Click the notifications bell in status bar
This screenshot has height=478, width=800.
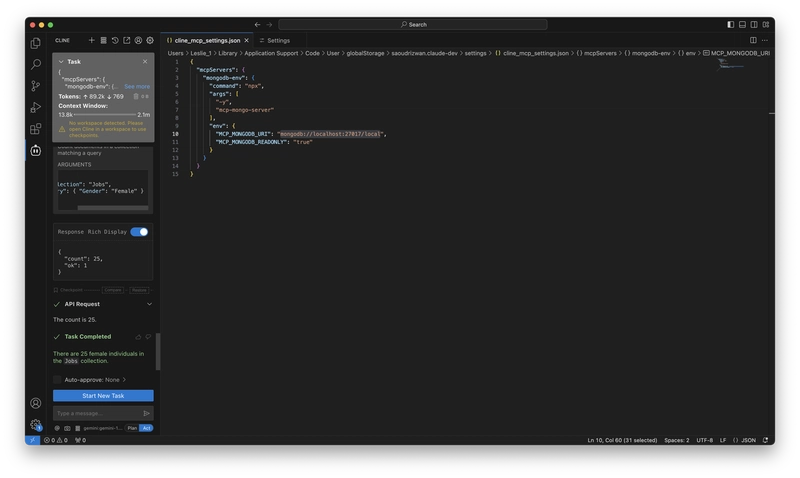765,440
